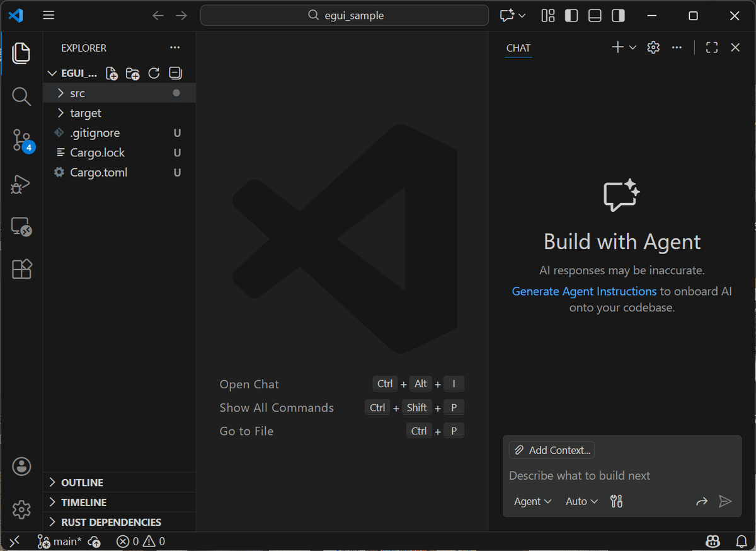Toggle the primary side bar
Viewport: 756px width, 551px height.
click(x=571, y=16)
